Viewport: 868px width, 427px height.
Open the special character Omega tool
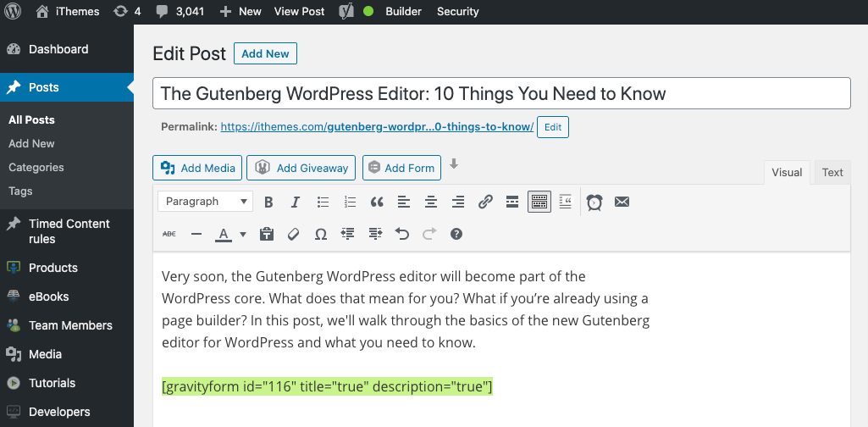320,235
